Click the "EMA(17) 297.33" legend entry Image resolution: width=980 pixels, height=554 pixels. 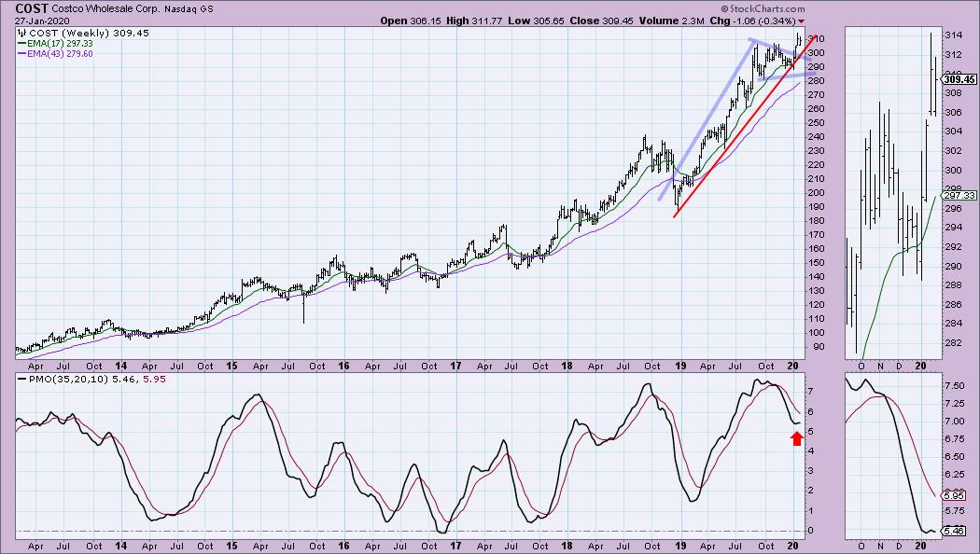click(60, 44)
